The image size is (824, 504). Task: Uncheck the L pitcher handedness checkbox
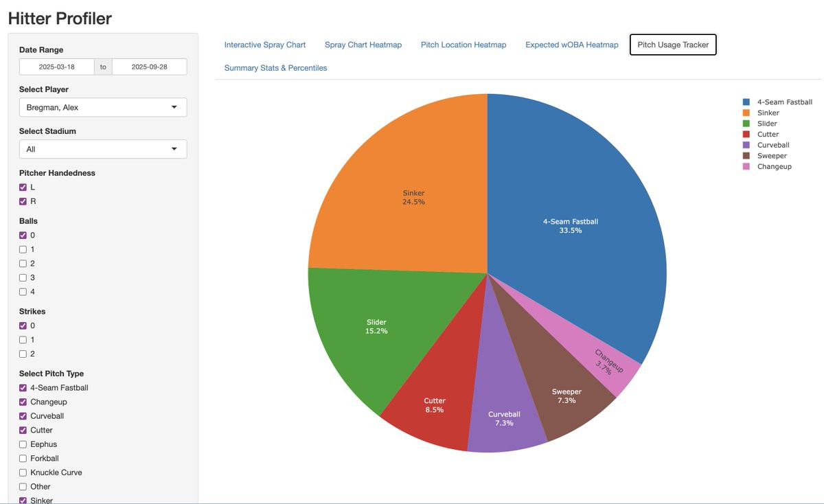click(x=23, y=187)
